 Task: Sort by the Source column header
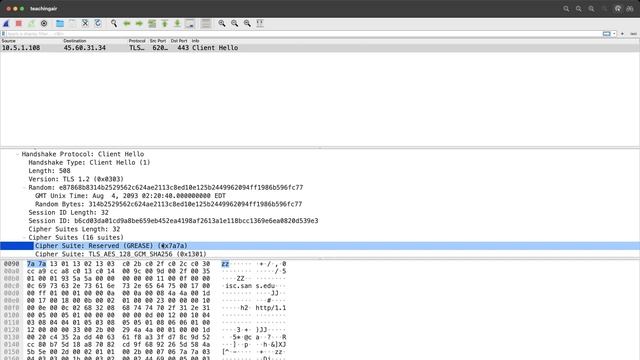tap(9, 41)
